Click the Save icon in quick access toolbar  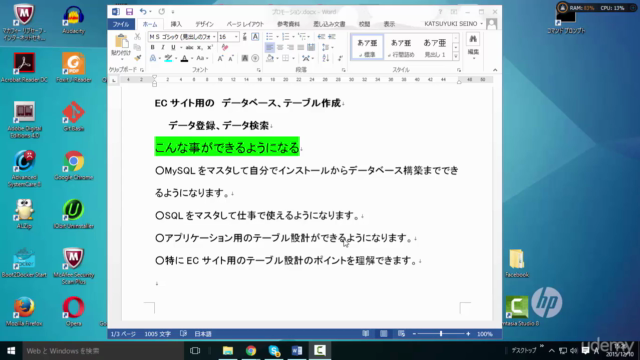coord(129,12)
